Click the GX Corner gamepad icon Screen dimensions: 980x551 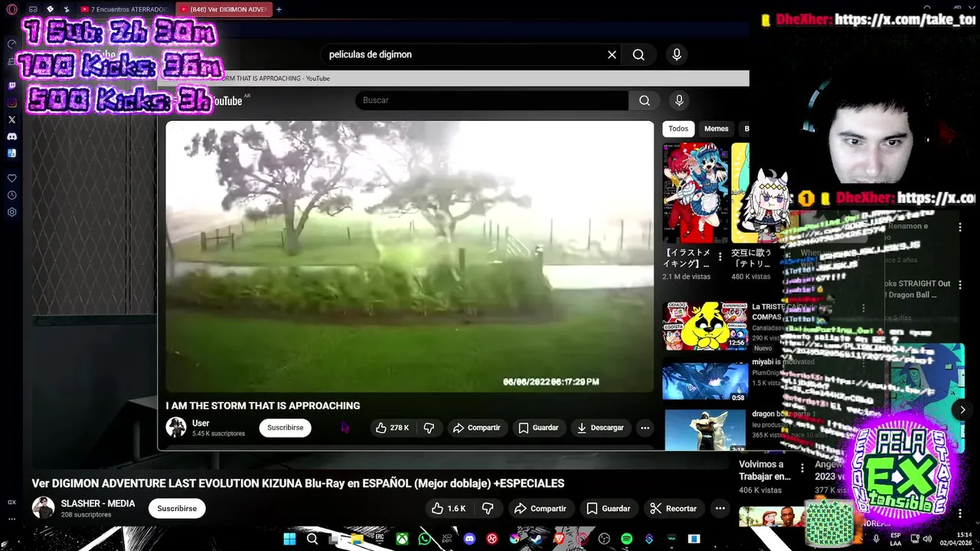[x=33, y=9]
